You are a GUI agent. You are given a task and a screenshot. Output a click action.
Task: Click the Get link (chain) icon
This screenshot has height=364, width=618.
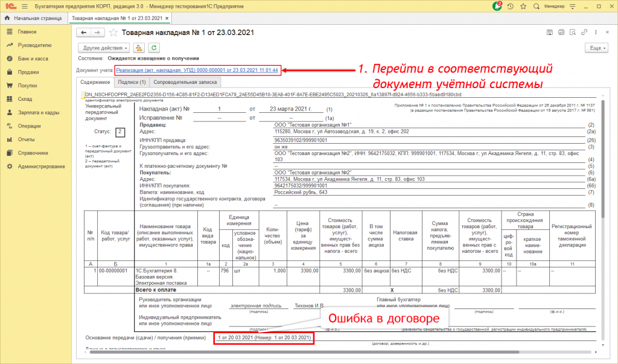(x=584, y=32)
